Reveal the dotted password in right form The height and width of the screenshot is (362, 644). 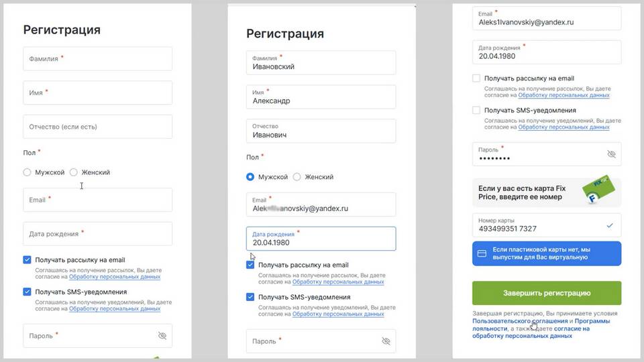click(x=611, y=154)
